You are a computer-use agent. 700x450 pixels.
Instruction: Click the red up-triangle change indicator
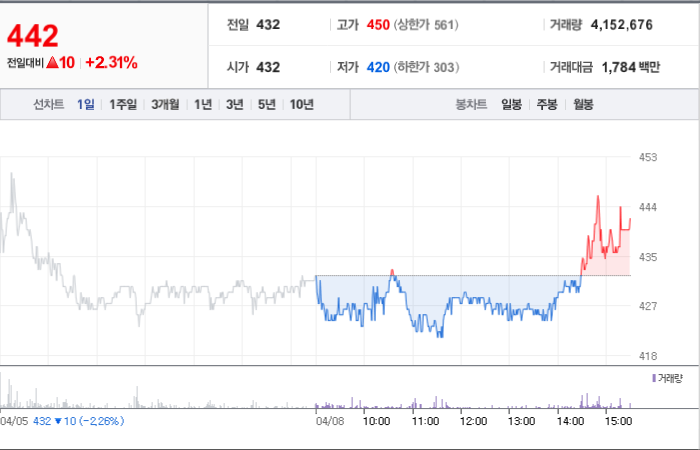(x=52, y=63)
